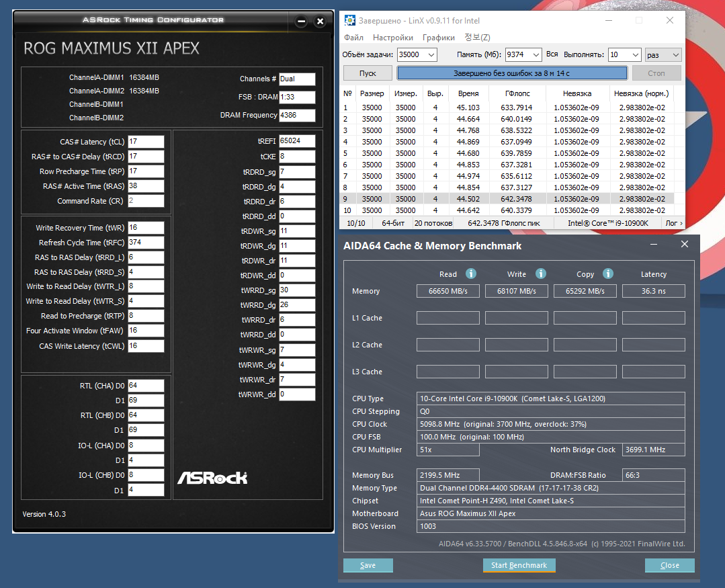Click the Невязка (норм.) column header
This screenshot has height=588, width=725.
tap(641, 93)
